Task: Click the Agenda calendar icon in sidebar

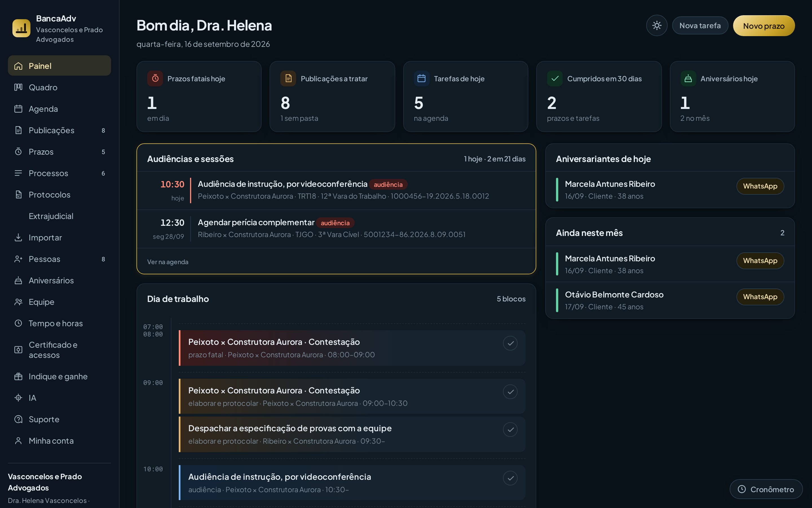Action: tap(18, 109)
